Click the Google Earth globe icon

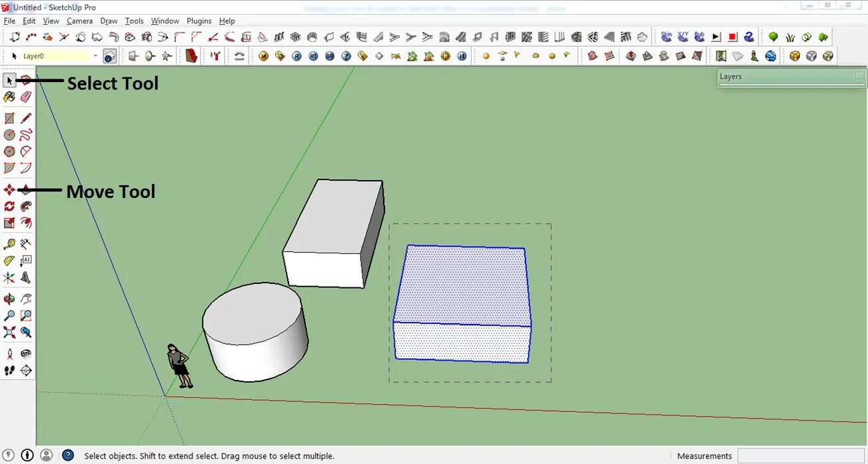click(x=770, y=56)
